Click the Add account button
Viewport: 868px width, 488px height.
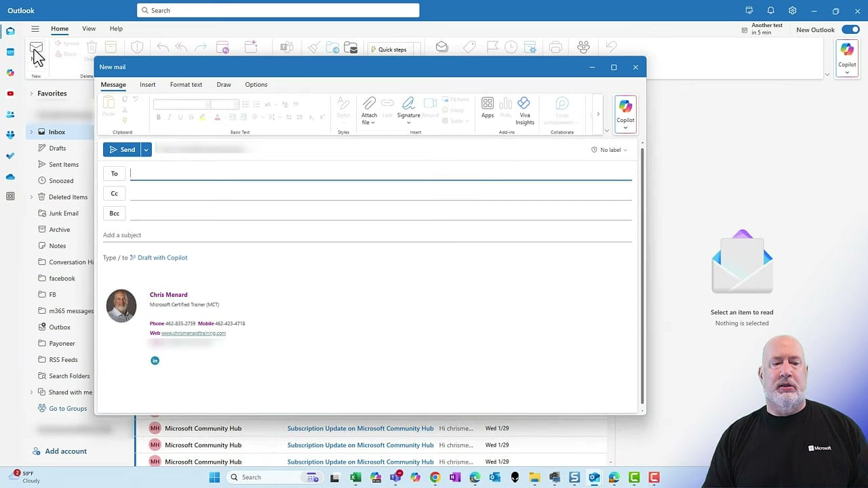60,451
